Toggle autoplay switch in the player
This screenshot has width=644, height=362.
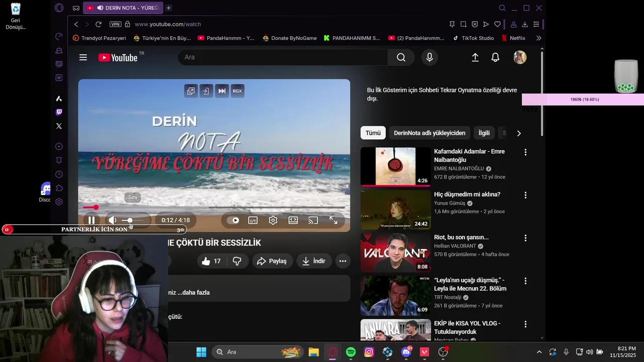tap(233, 220)
